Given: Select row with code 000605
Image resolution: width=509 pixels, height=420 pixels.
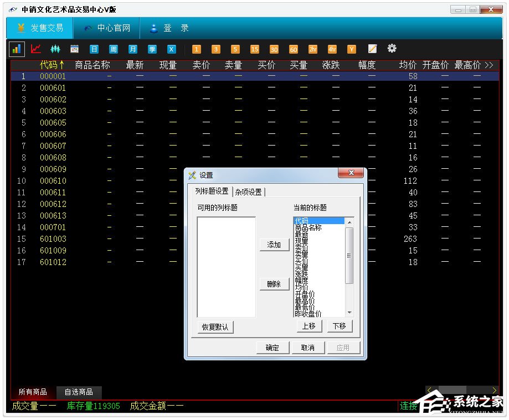Looking at the screenshot, I should [x=255, y=123].
